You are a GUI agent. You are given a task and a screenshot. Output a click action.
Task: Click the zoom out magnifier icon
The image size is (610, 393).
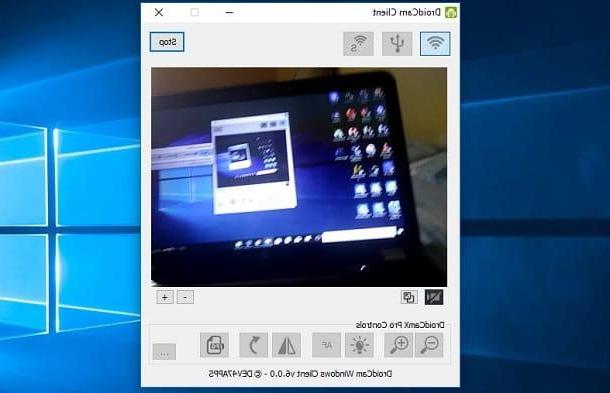click(429, 345)
